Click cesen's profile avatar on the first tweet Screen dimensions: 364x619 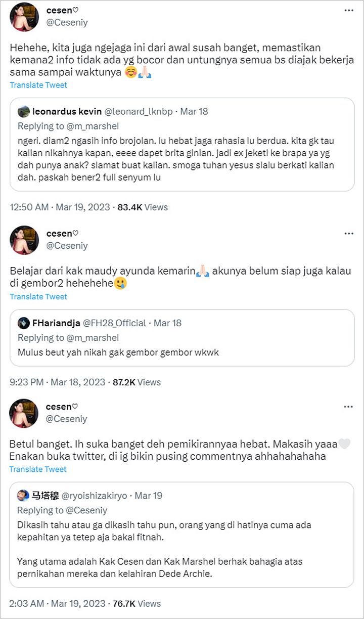point(24,17)
